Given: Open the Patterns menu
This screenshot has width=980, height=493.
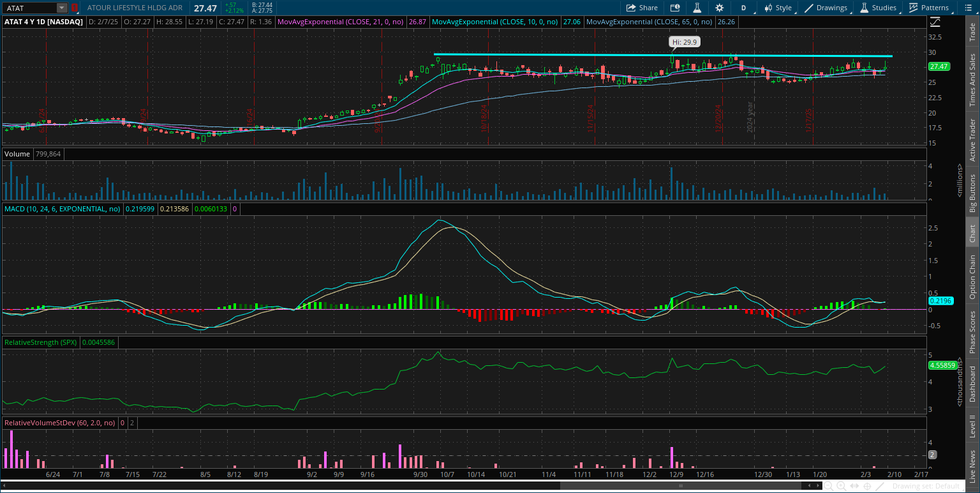Looking at the screenshot, I should coord(929,8).
